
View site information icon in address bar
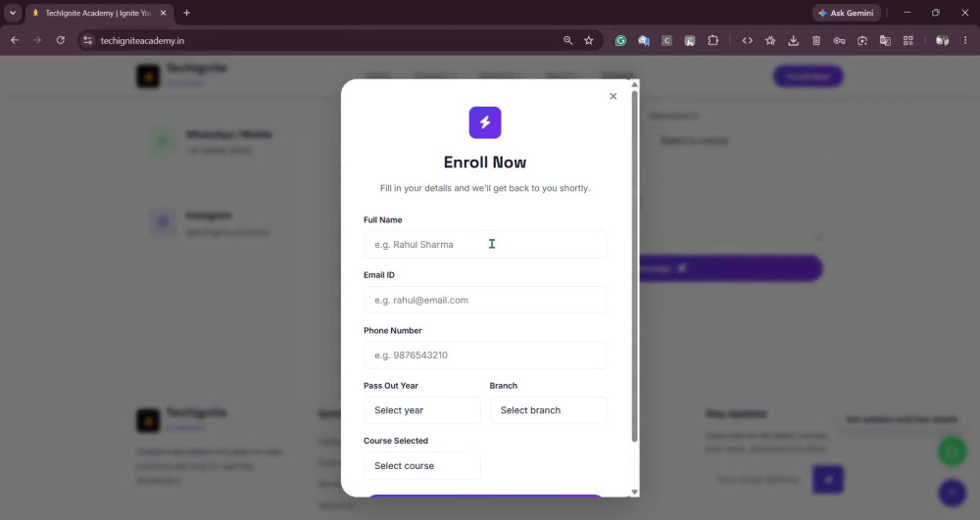(88, 40)
